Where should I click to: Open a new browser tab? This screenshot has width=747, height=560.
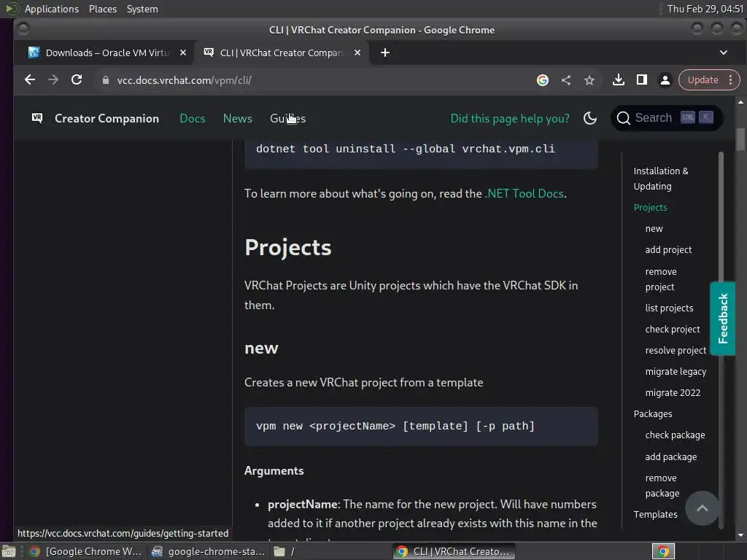pos(385,52)
